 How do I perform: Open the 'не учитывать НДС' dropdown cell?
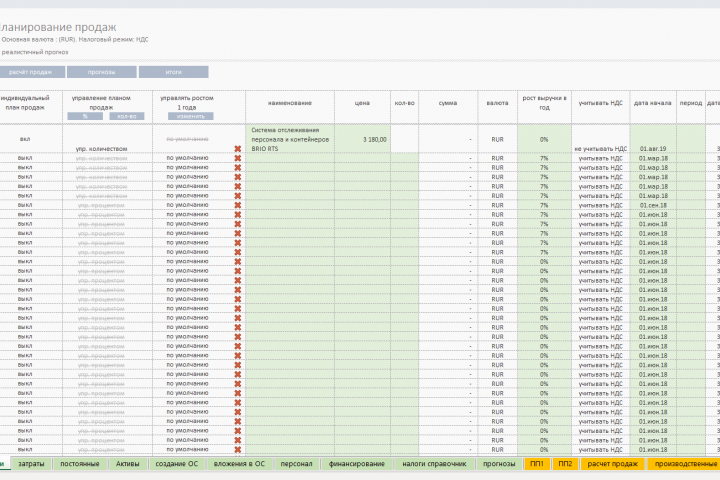(x=600, y=149)
